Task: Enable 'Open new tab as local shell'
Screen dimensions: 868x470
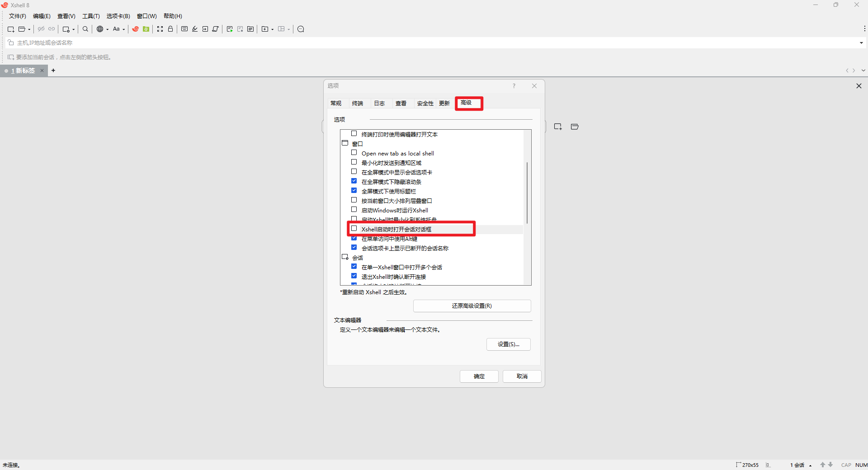Action: click(x=354, y=153)
